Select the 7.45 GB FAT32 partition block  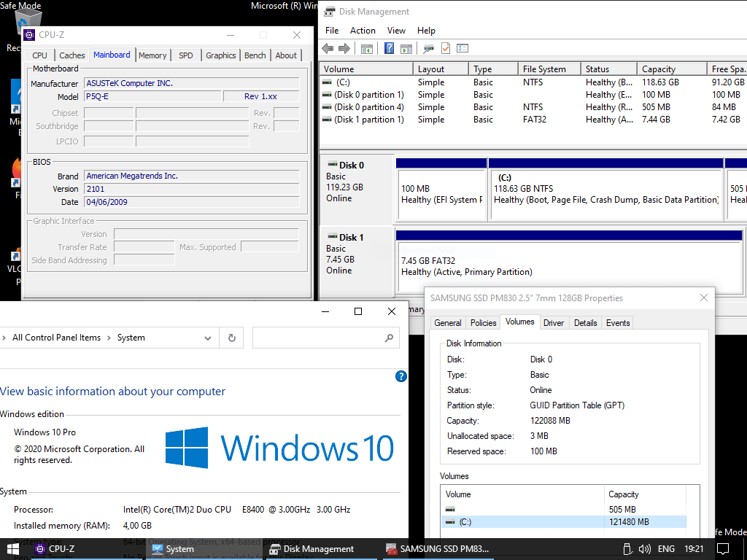[569, 261]
